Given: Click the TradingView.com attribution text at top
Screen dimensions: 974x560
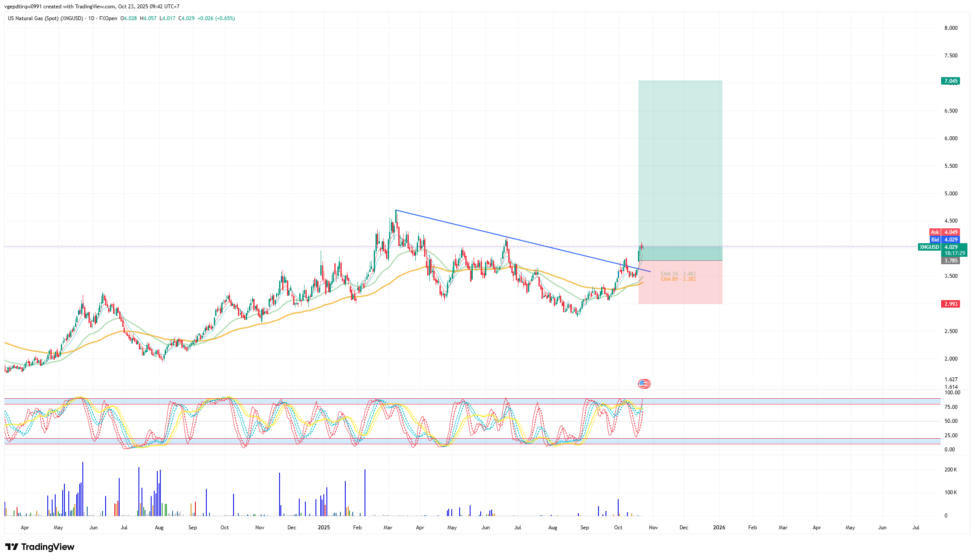Looking at the screenshot, I should point(96,7).
